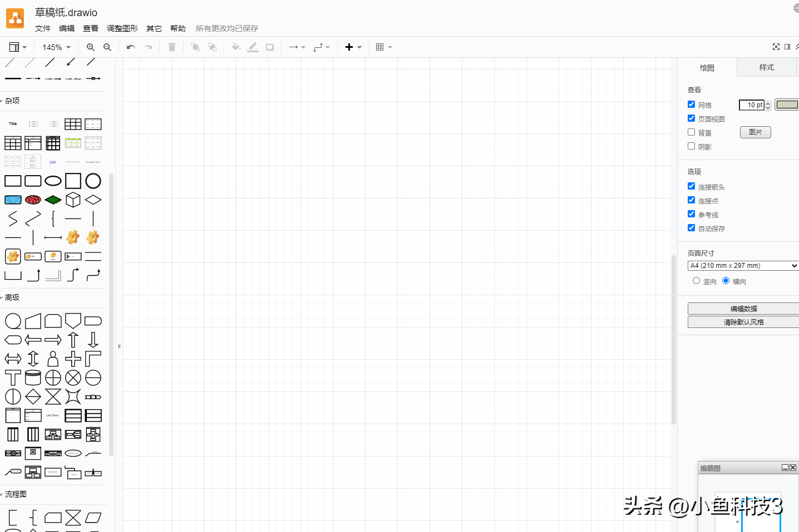
Task: Select the ellipse shape in the shapes panel
Action: pos(53,181)
